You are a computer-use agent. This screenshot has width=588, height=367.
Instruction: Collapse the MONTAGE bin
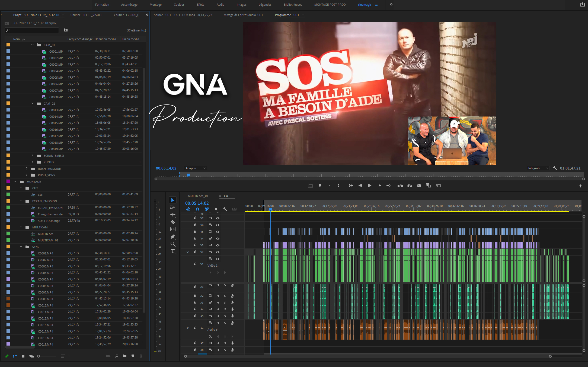click(15, 181)
